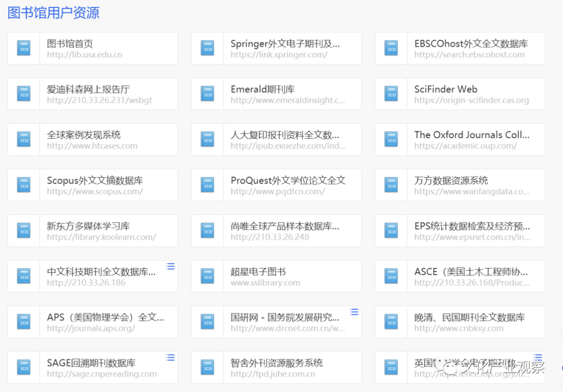Click the 新东方多媒体学习库 card icon
Image resolution: width=563 pixels, height=392 pixels.
pos(23,230)
